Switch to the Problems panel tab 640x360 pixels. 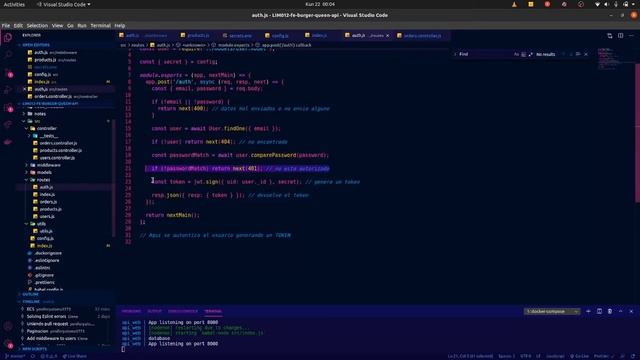coord(131,311)
